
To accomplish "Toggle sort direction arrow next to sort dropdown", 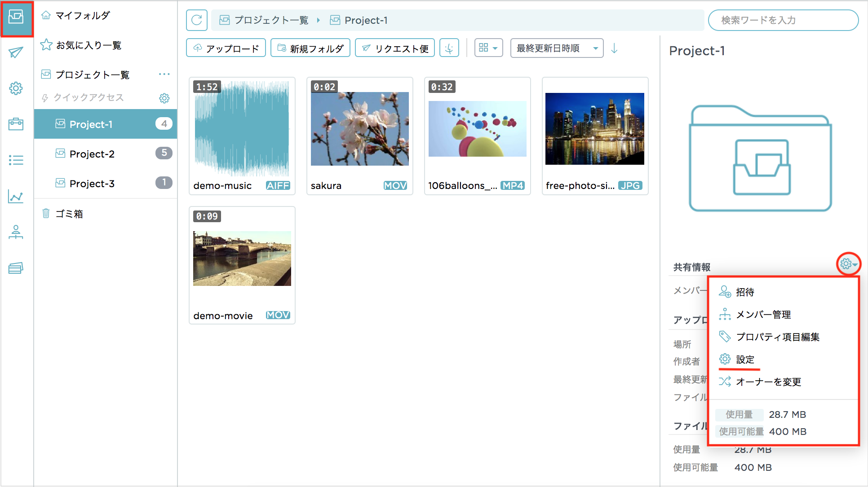I will pos(614,48).
